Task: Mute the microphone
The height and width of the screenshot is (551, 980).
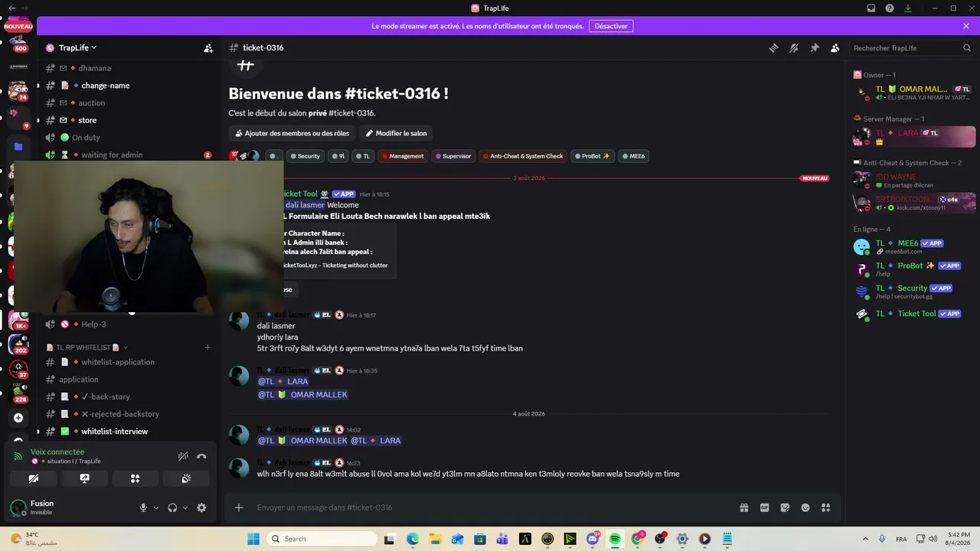Action: [x=143, y=507]
